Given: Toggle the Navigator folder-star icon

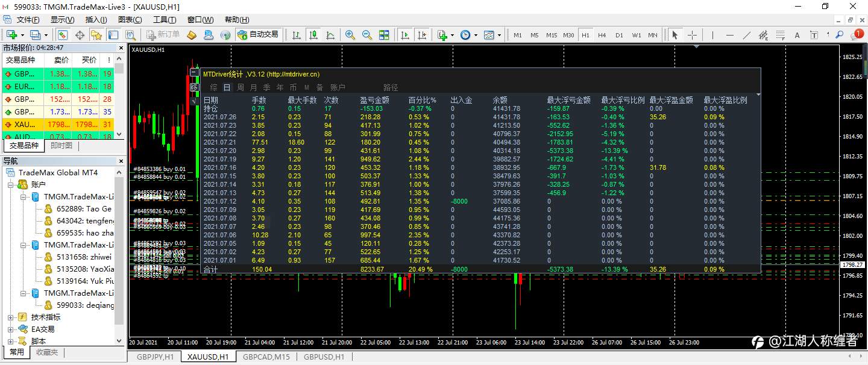Looking at the screenshot, I should coord(96,35).
